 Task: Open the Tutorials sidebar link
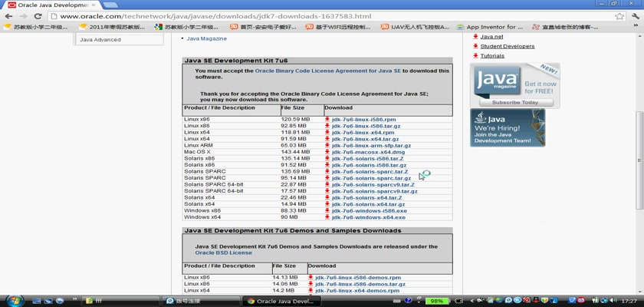point(492,56)
